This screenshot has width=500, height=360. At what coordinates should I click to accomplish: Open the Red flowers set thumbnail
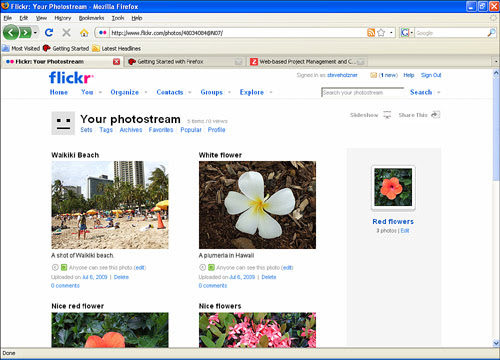point(393,187)
